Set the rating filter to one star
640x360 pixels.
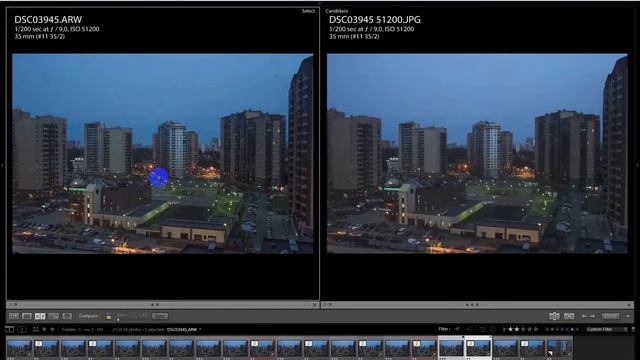[x=510, y=329]
